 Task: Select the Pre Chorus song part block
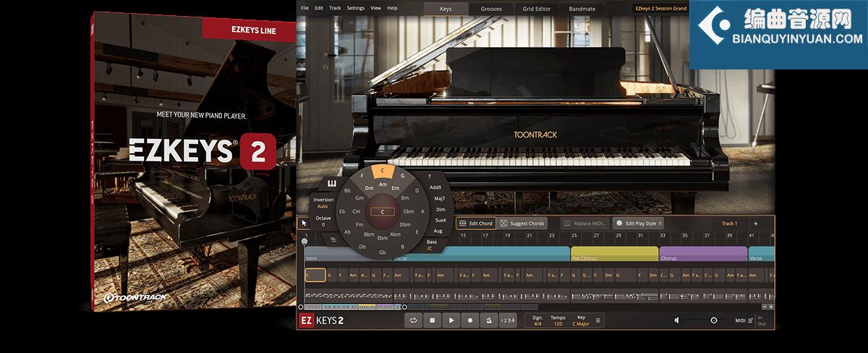[x=614, y=255]
